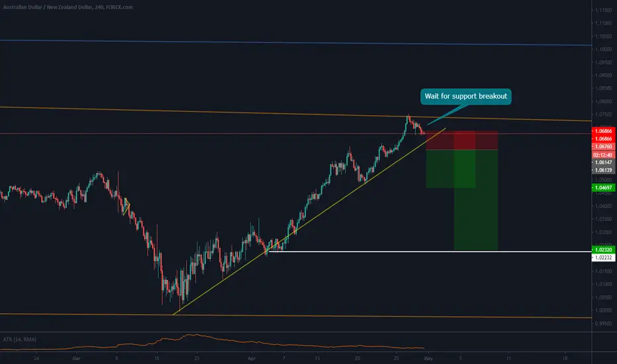
Task: Click the 'Mar' label on time axis
Action: click(x=76, y=359)
